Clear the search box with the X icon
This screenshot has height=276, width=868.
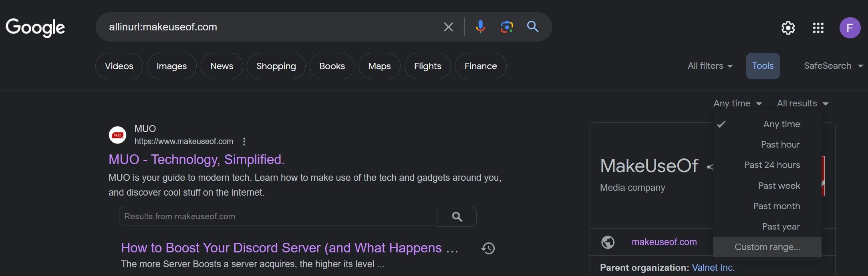[x=448, y=27]
